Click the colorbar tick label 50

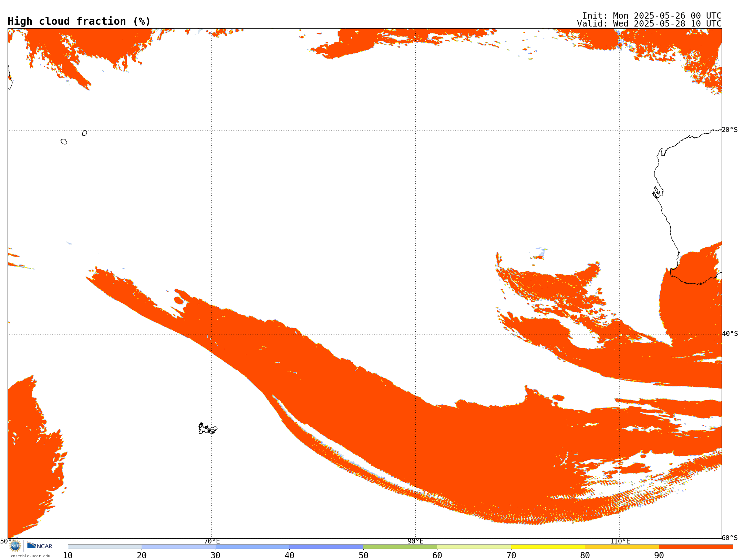click(363, 555)
